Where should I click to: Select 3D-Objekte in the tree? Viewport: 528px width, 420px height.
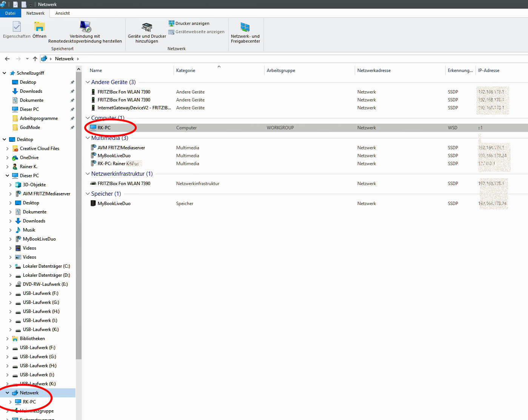(x=34, y=185)
